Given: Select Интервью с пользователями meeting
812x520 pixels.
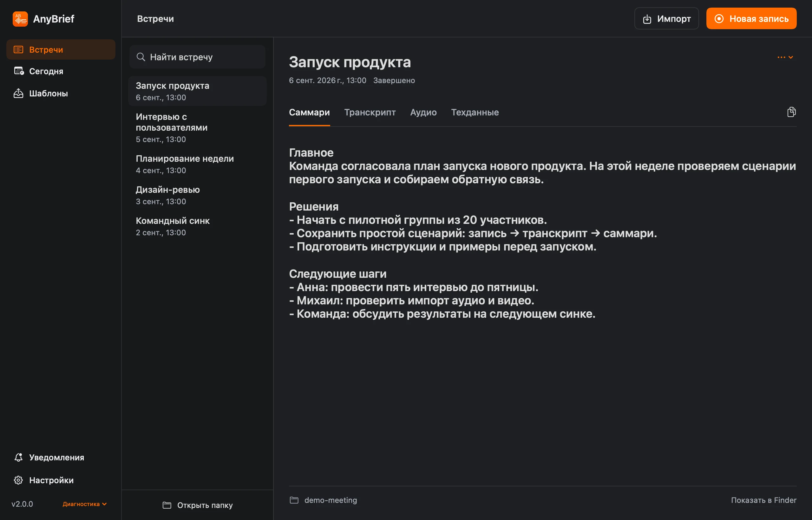Looking at the screenshot, I should [x=197, y=128].
